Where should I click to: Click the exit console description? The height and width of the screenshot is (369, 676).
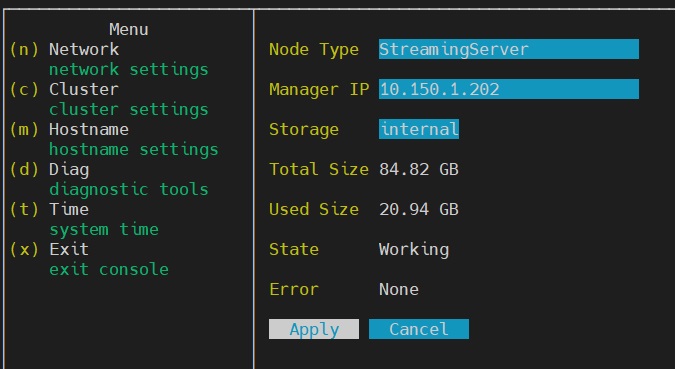(109, 269)
